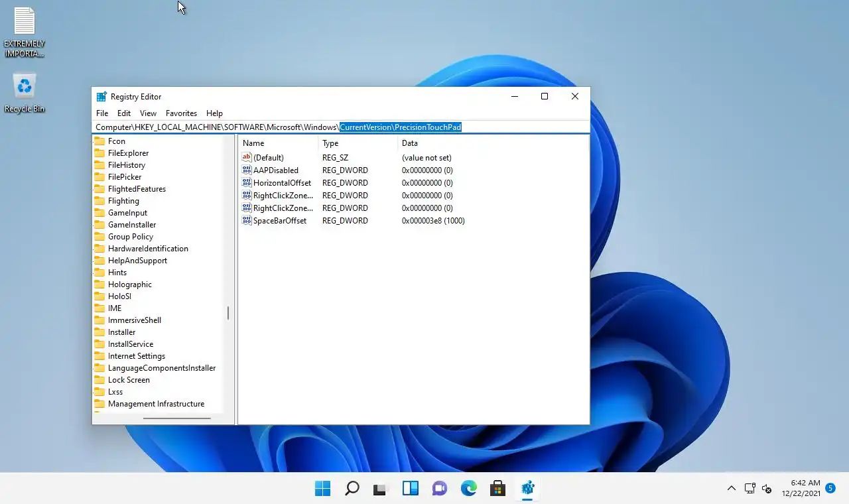This screenshot has width=849, height=504.
Task: Open the Windows Start menu
Action: point(322,489)
